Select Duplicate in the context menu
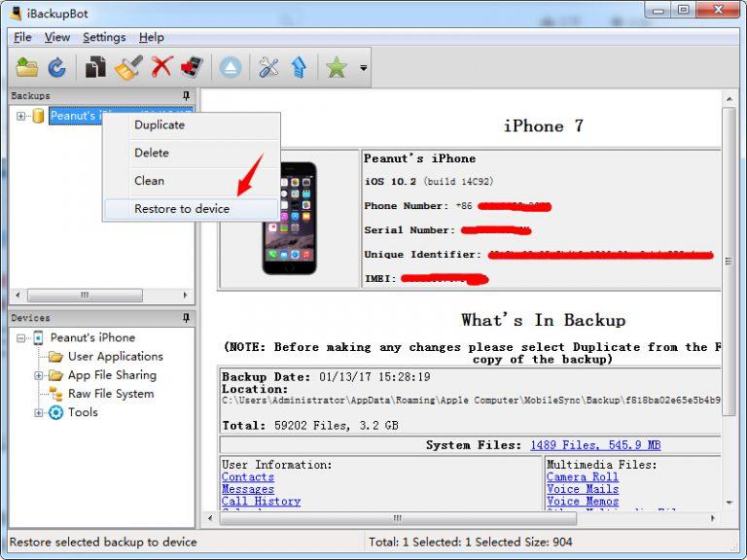The width and height of the screenshot is (747, 560). tap(160, 125)
